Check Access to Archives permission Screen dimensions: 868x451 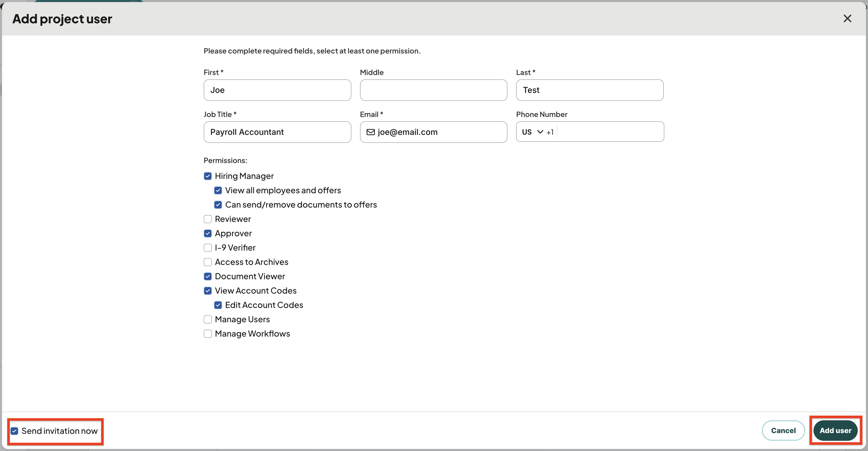point(208,262)
